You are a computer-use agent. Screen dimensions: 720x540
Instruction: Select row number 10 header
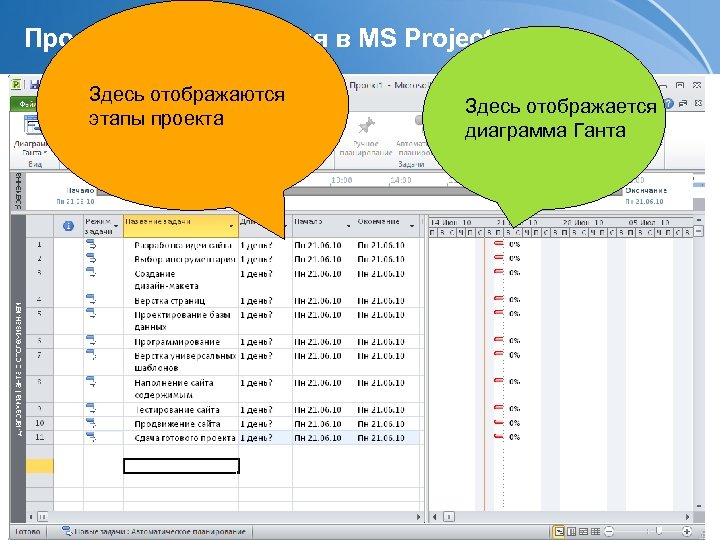coord(39,423)
